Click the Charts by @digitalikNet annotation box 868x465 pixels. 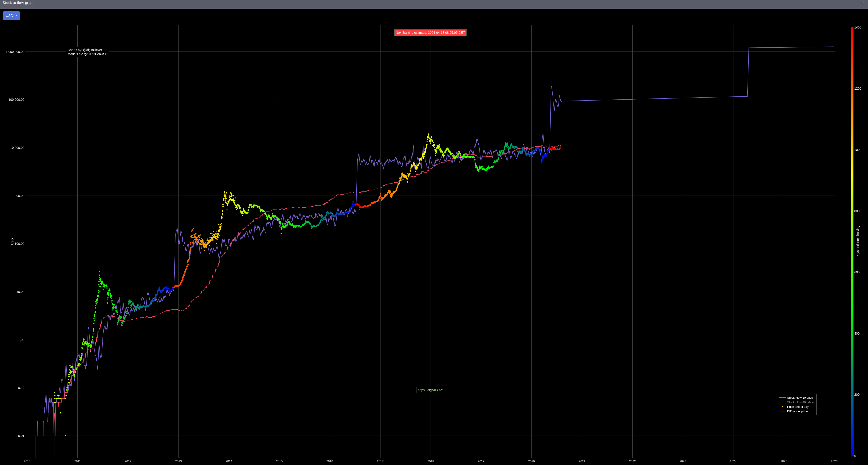[87, 52]
